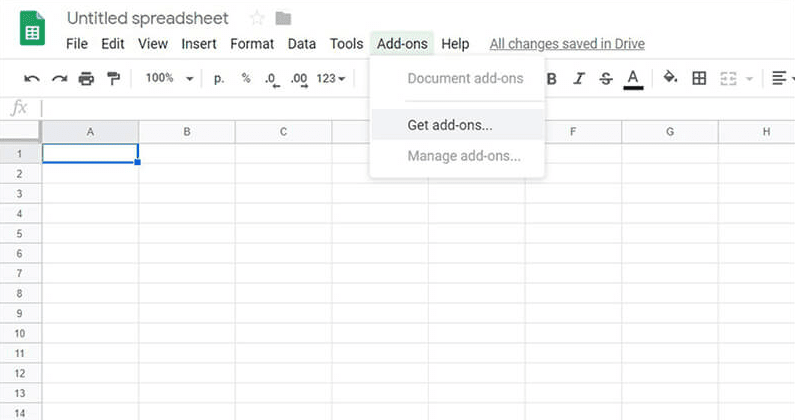Open the Help menu
This screenshot has width=795, height=420.
455,44
